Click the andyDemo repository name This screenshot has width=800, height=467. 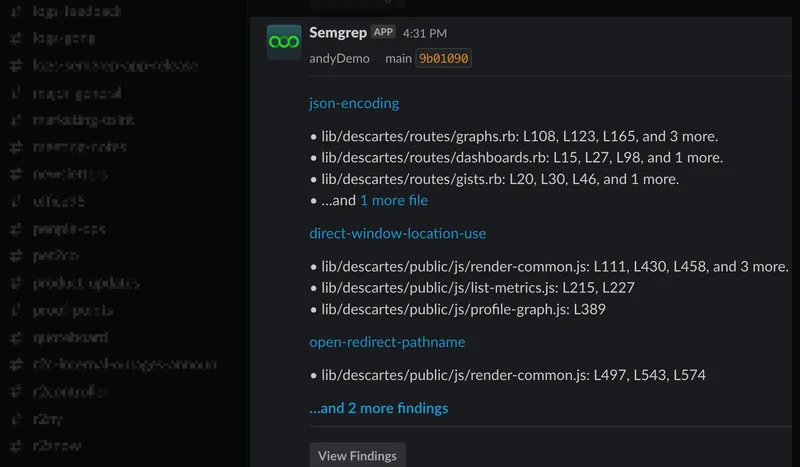[x=338, y=58]
